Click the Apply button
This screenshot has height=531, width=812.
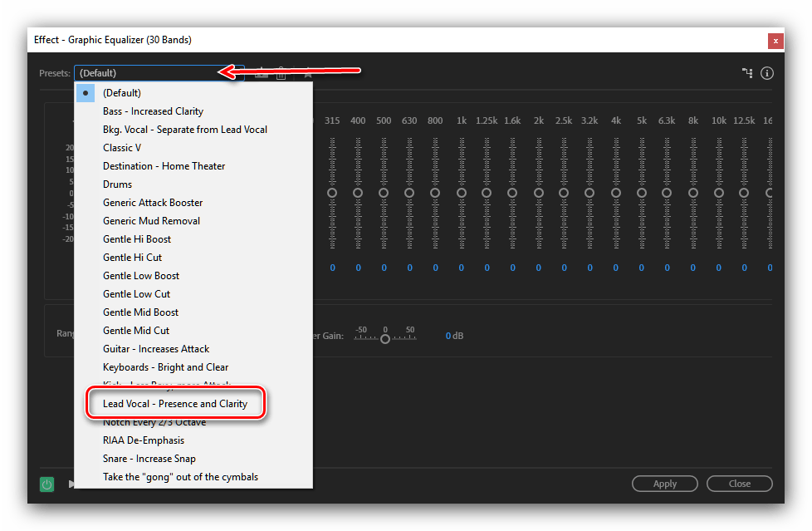pos(665,484)
